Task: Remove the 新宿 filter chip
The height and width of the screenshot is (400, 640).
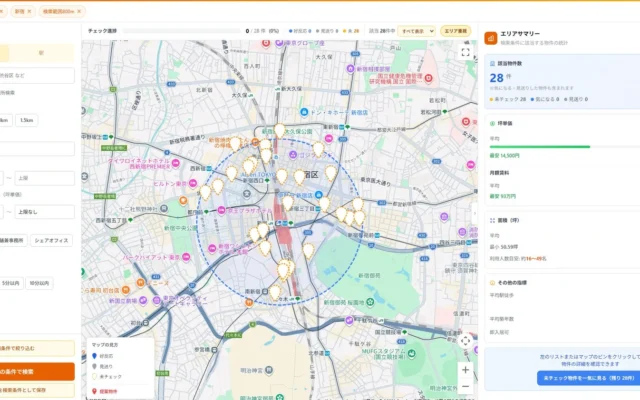Action: pos(29,11)
